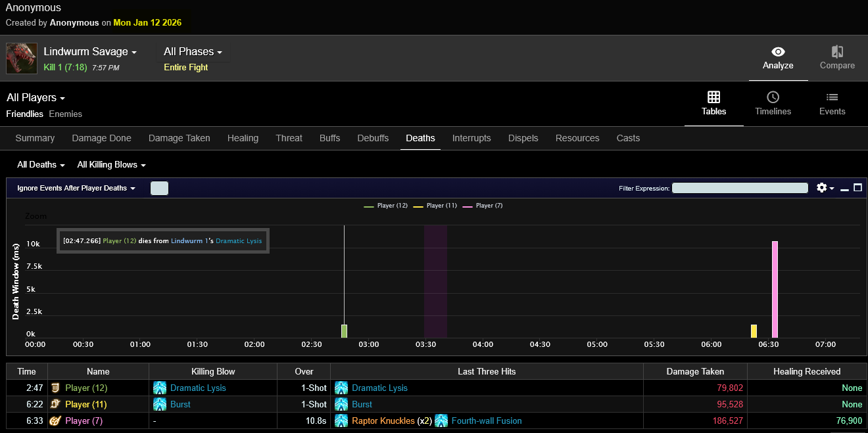Click the input box beside Ignore Events dropdown
The width and height of the screenshot is (868, 433).
pos(159,189)
